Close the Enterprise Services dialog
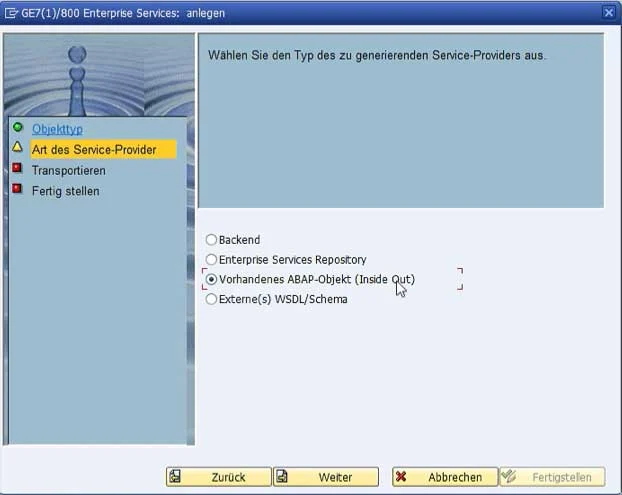The height and width of the screenshot is (495, 622). point(609,12)
